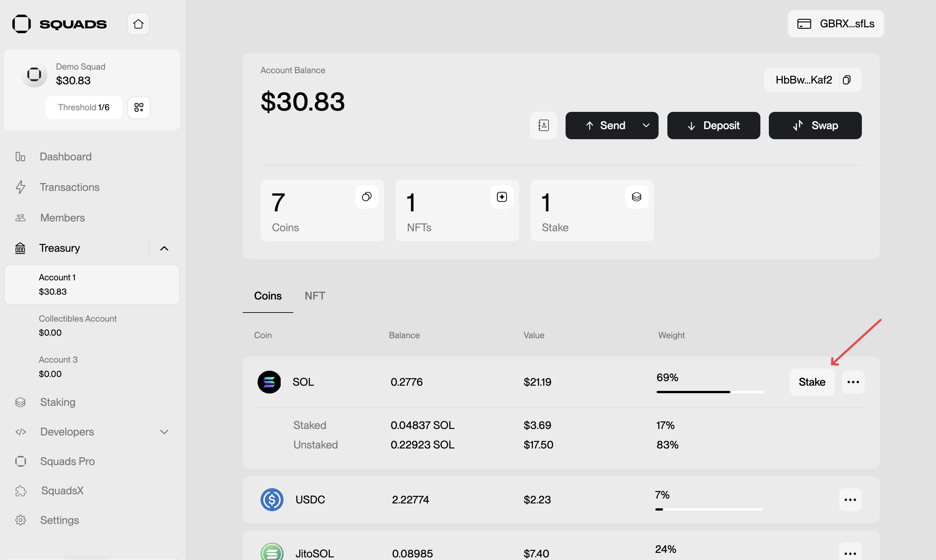Click the Balance column header
936x560 pixels.
point(404,335)
